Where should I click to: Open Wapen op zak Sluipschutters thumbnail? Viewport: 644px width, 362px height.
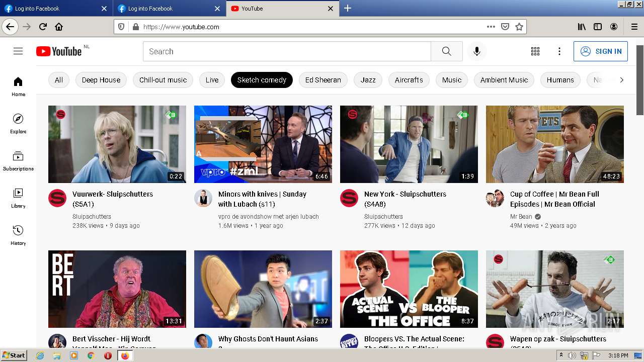pyautogui.click(x=555, y=289)
